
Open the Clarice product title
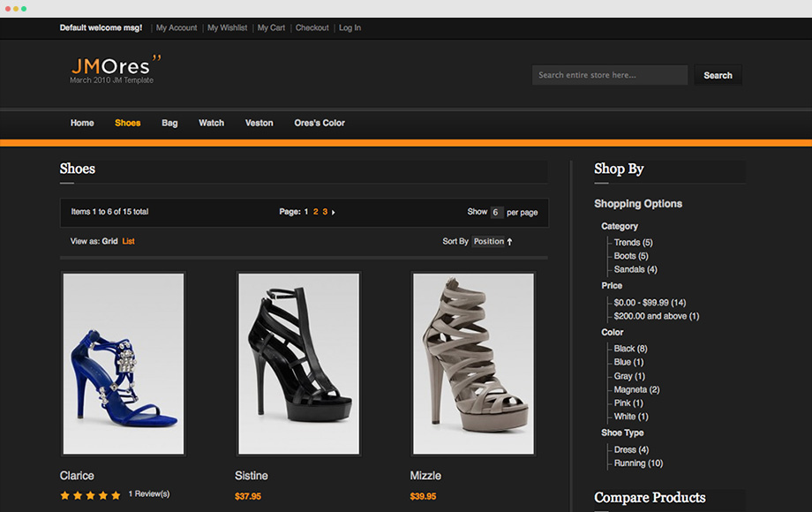click(x=77, y=476)
